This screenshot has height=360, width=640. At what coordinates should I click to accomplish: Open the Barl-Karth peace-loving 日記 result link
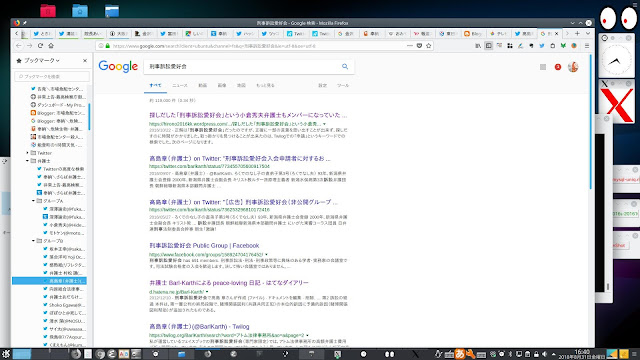pyautogui.click(x=229, y=282)
